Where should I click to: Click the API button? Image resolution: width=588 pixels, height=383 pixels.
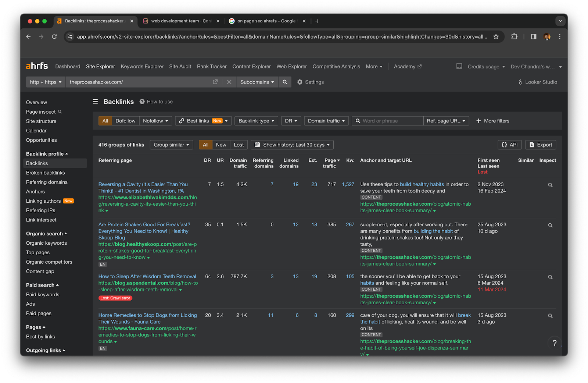pos(509,145)
